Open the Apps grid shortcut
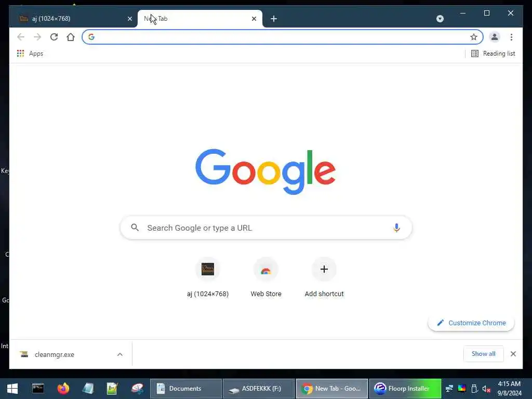 tap(30, 54)
